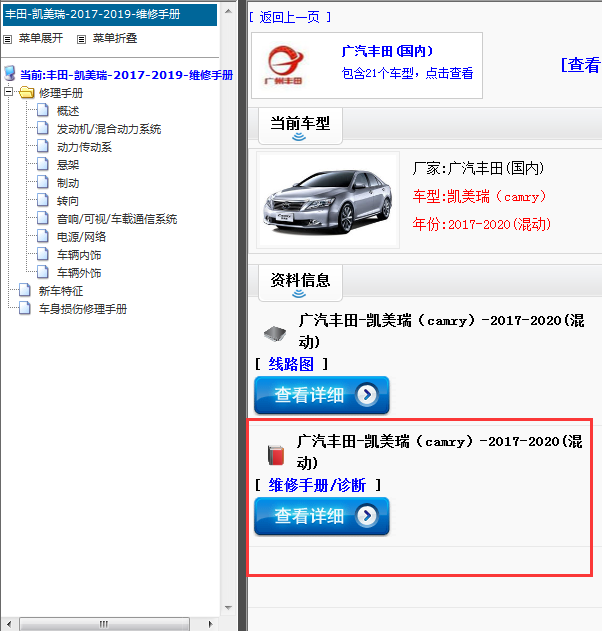Open the 线路图 link
Image resolution: width=602 pixels, height=631 pixels.
(291, 364)
